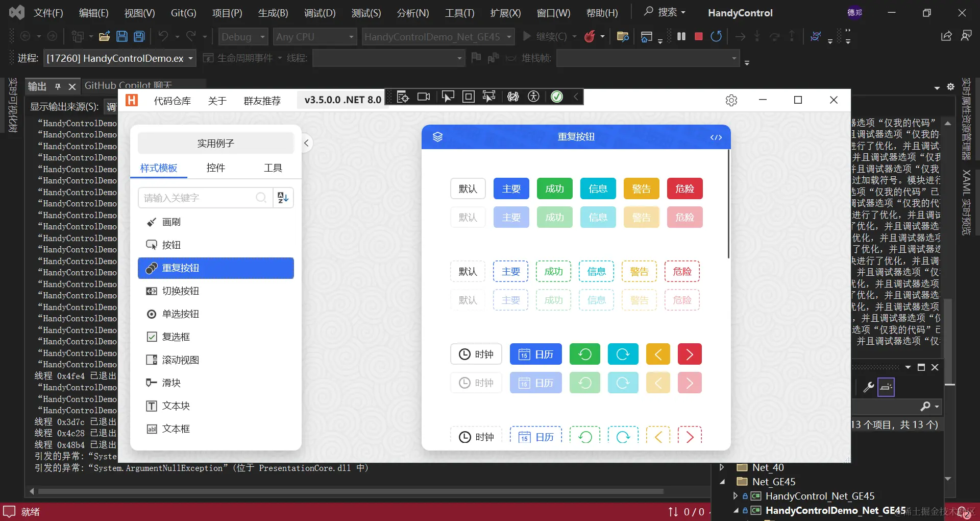The height and width of the screenshot is (521, 980).
Task: Click the hot reload flame icon
Action: pyautogui.click(x=590, y=36)
